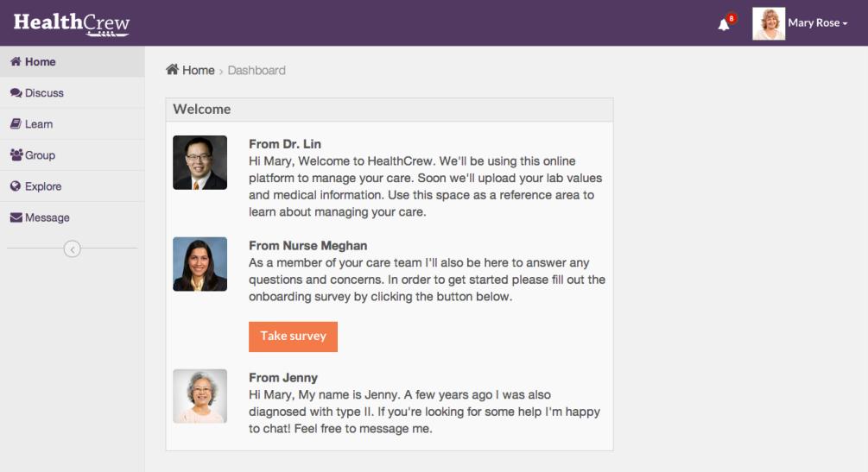868x472 pixels.
Task: Click Dashboard in the breadcrumb
Action: (x=257, y=70)
